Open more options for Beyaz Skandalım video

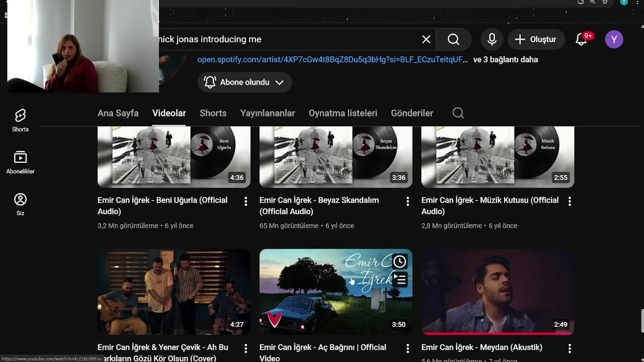tap(408, 202)
